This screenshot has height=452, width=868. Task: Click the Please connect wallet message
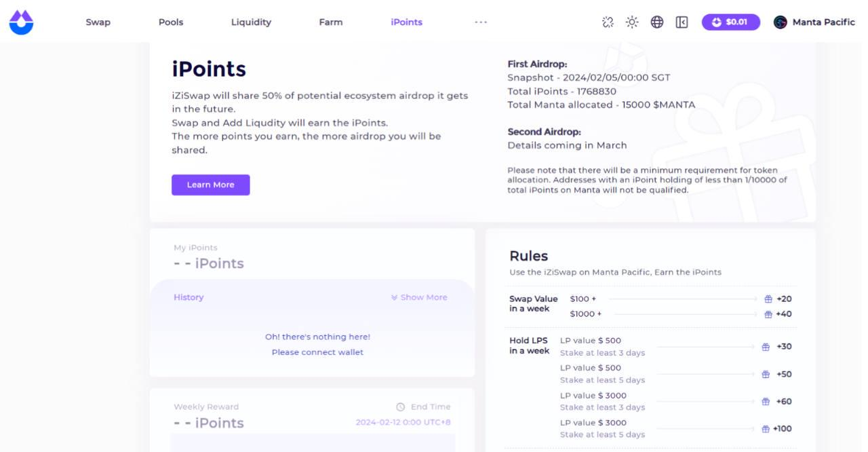[317, 352]
